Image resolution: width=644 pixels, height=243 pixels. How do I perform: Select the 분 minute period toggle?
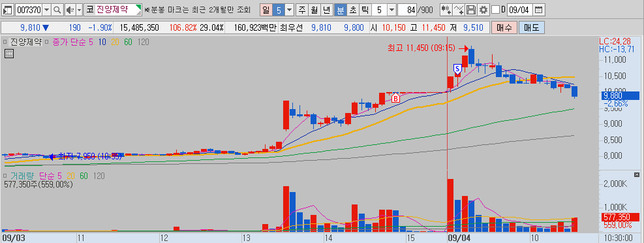click(340, 9)
